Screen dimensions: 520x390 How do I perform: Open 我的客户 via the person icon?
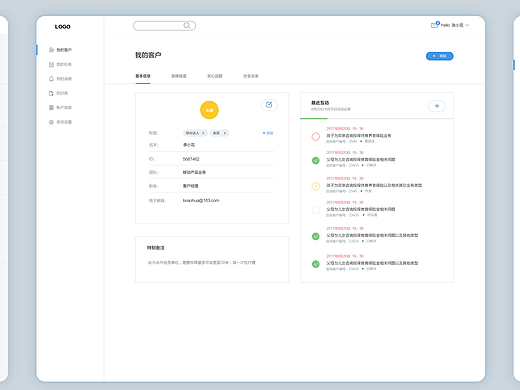[x=51, y=50]
